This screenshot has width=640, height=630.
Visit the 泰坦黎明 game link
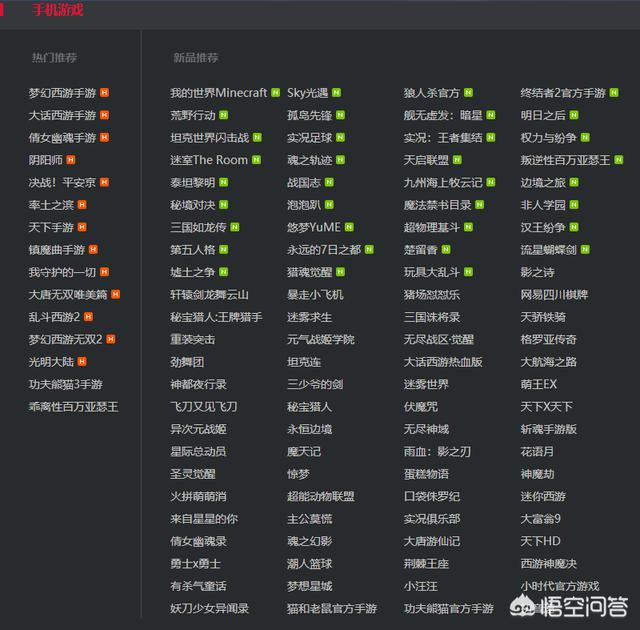point(193,182)
